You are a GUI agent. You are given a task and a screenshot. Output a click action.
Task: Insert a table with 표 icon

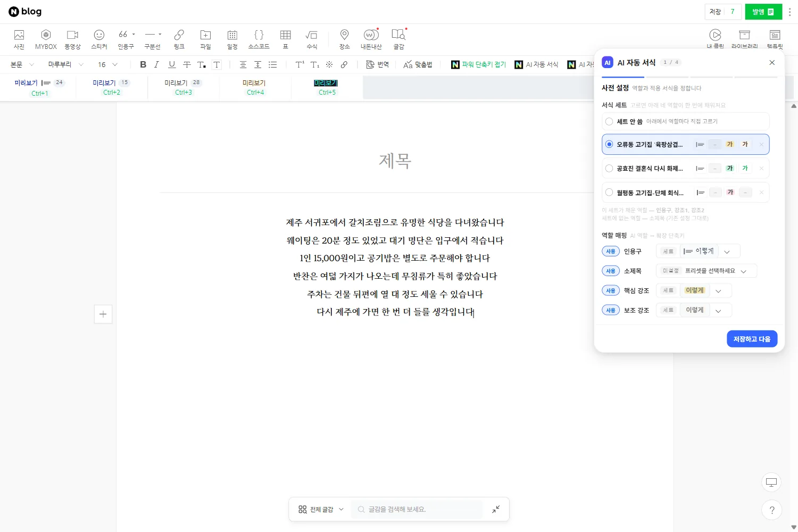[x=286, y=39]
